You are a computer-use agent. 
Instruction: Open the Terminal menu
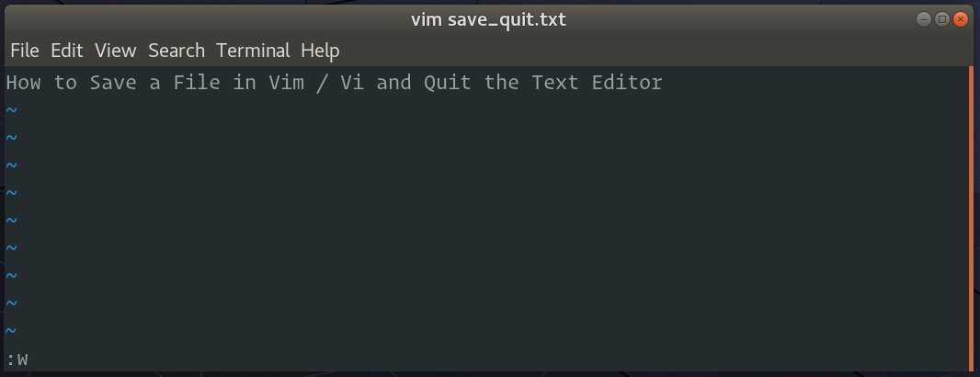pyautogui.click(x=253, y=51)
